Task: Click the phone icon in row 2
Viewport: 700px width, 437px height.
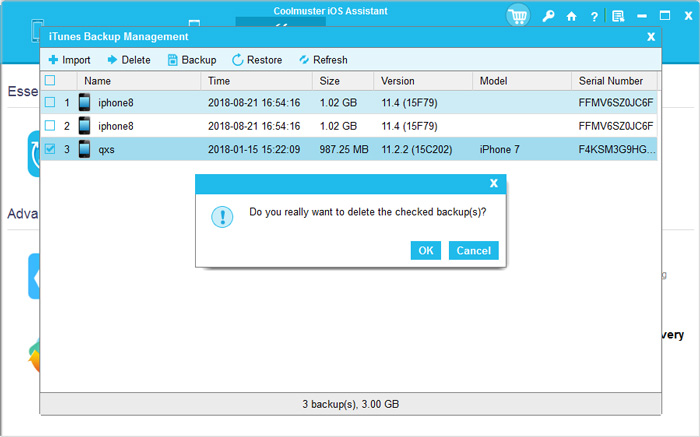Action: point(84,126)
